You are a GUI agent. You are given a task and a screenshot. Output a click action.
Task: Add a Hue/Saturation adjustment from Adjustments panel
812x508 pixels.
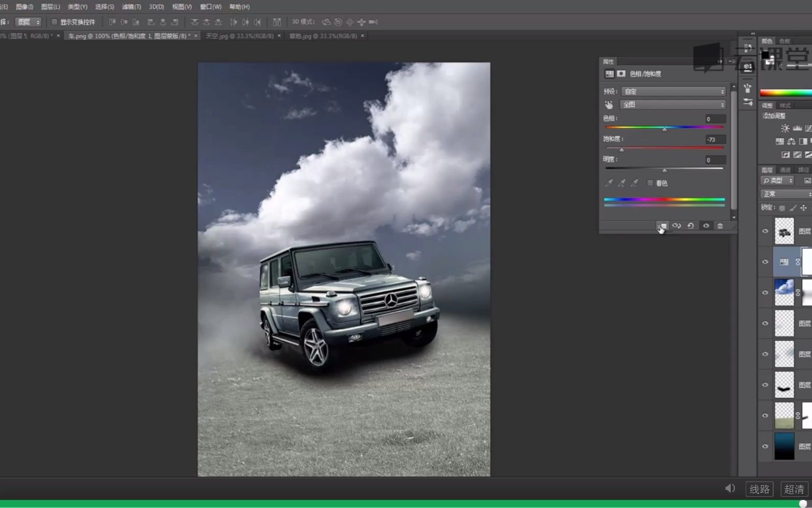tap(779, 142)
